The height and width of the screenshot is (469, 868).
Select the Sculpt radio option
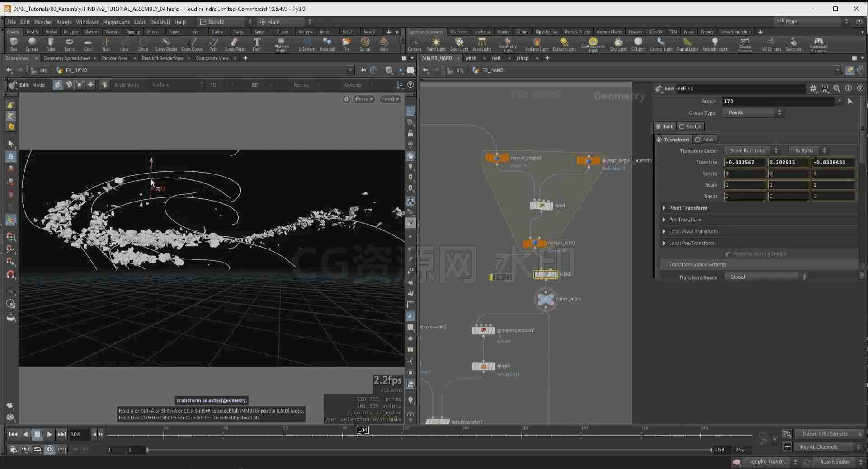pyautogui.click(x=690, y=127)
